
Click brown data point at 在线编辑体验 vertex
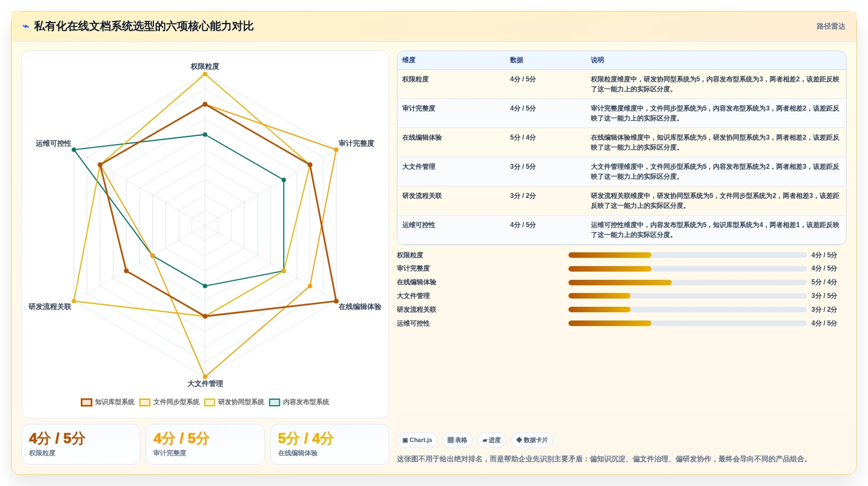point(336,301)
